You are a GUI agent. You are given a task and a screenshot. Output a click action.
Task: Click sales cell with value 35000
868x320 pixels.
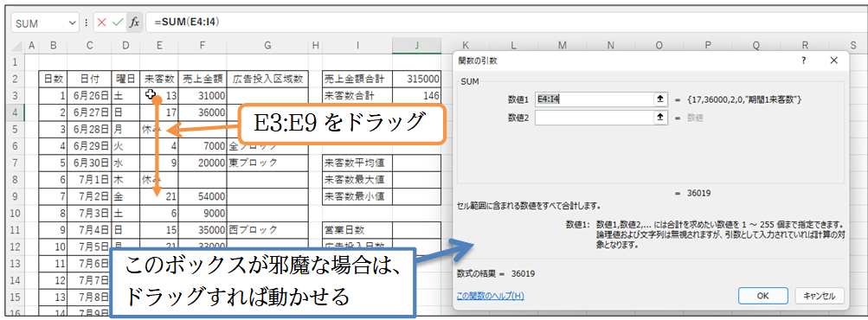click(x=203, y=229)
